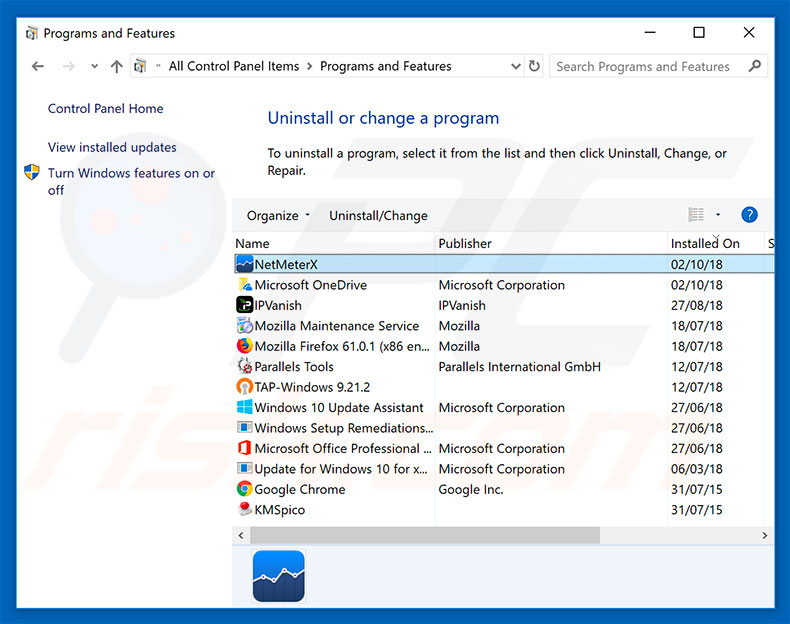Click the double-chevron before All Control Panel Items
This screenshot has height=624, width=790.
(x=158, y=66)
